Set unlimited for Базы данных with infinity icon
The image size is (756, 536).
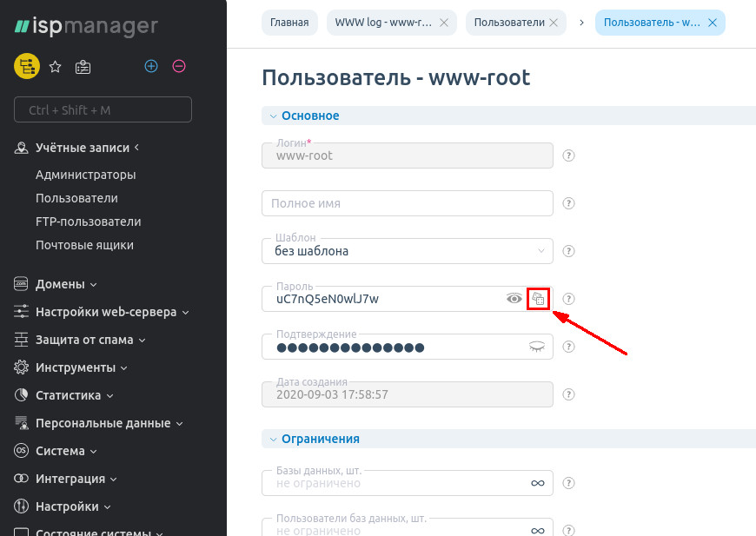coord(537,483)
